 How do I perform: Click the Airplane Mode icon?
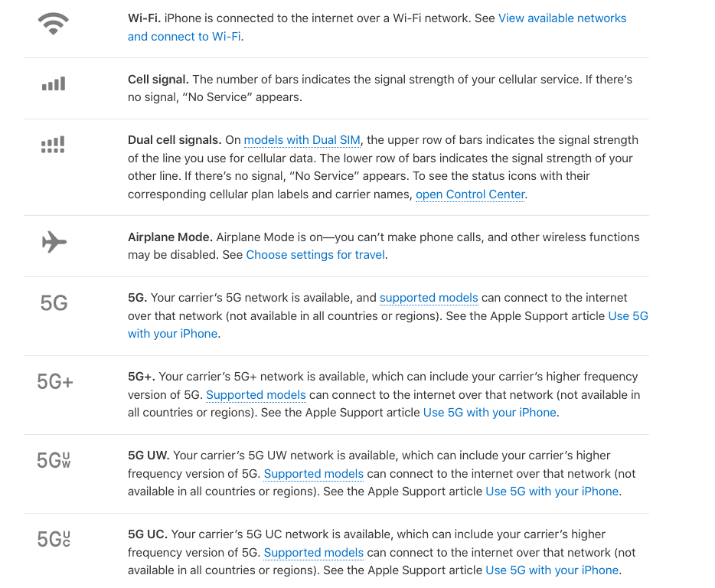54,243
